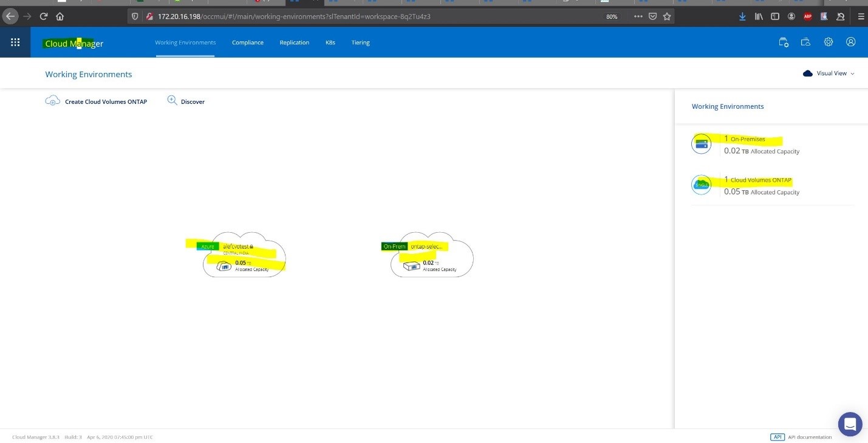Image resolution: width=868 pixels, height=443 pixels.
Task: Go to the browser home page
Action: click(60, 16)
